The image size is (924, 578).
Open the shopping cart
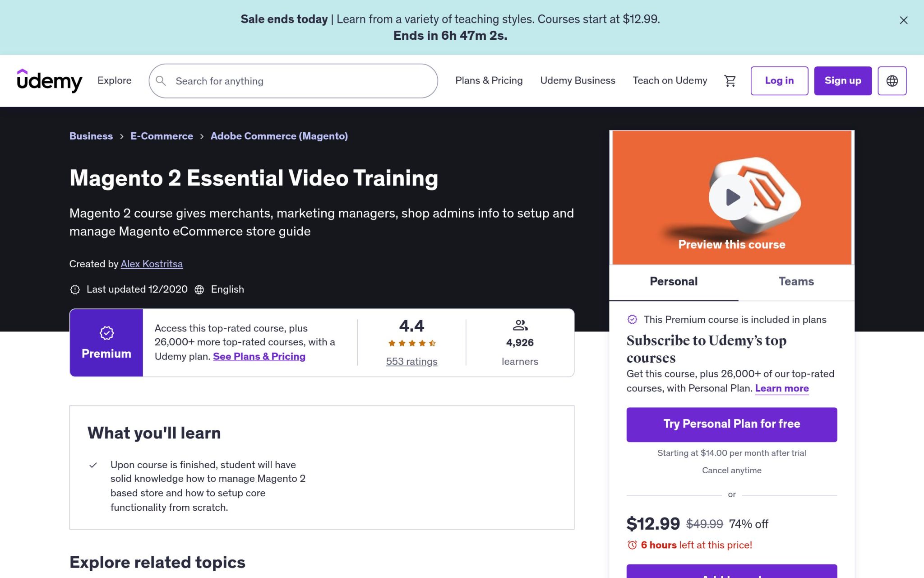tap(730, 81)
